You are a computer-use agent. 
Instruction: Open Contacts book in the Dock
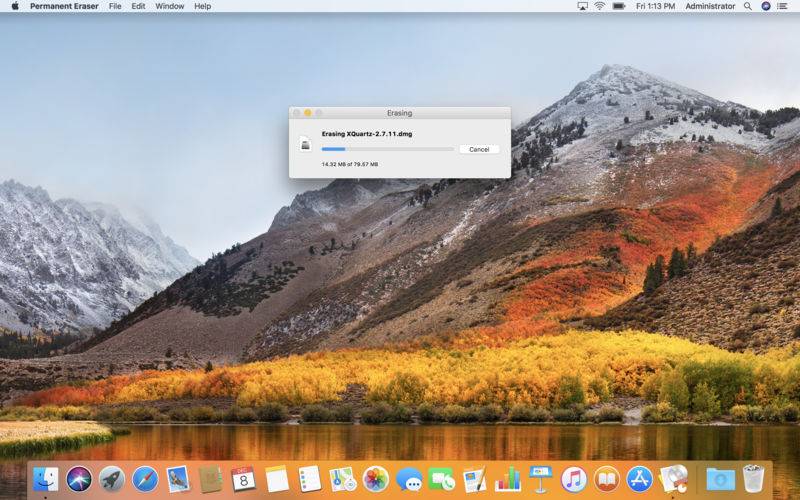211,480
